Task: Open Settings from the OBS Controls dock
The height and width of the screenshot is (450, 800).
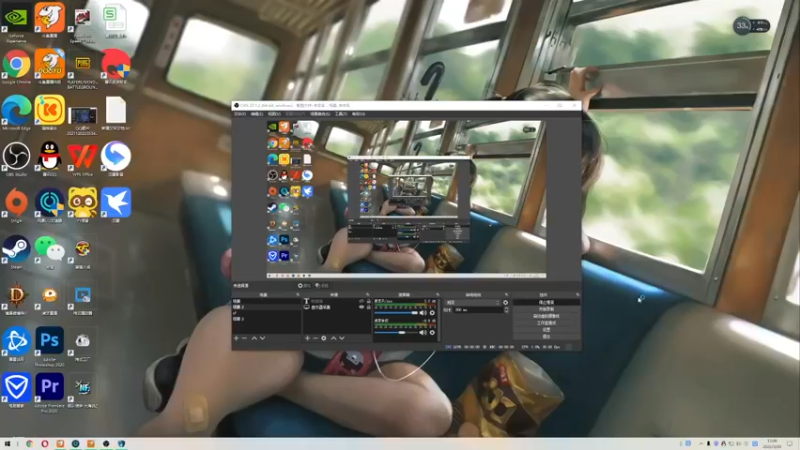Action: pos(546,329)
